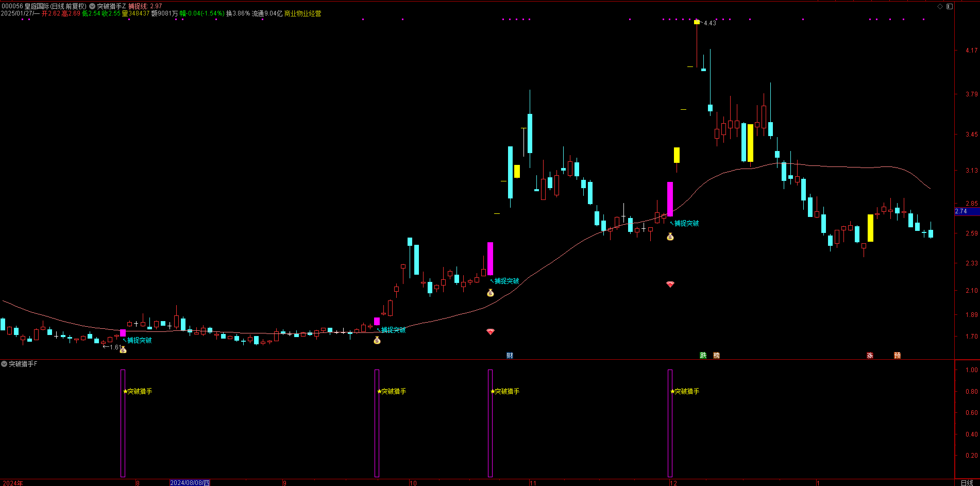Screen dimensions: 980x486
Task: Select the yellow candle at the 4.43 high
Action: coord(697,22)
